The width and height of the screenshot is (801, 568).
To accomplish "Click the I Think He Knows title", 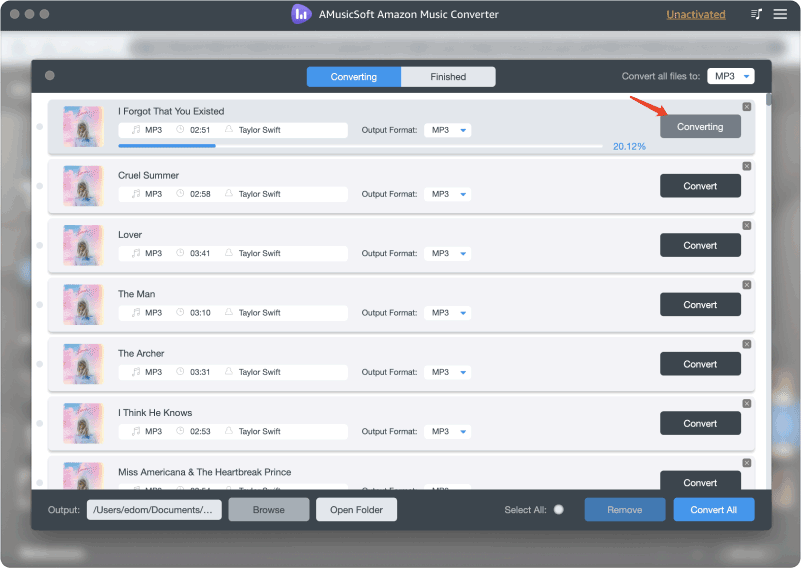I will coord(155,413).
